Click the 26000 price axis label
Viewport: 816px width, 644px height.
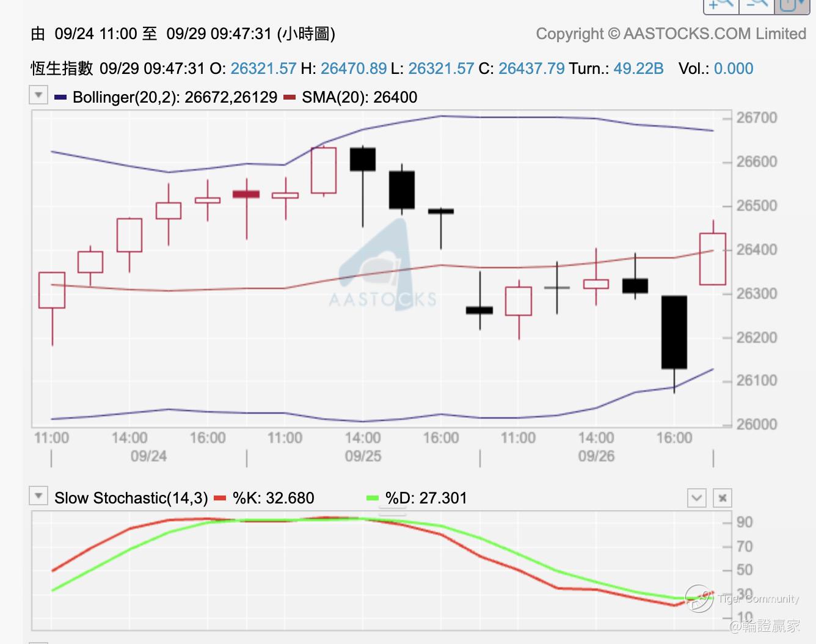tap(757, 425)
